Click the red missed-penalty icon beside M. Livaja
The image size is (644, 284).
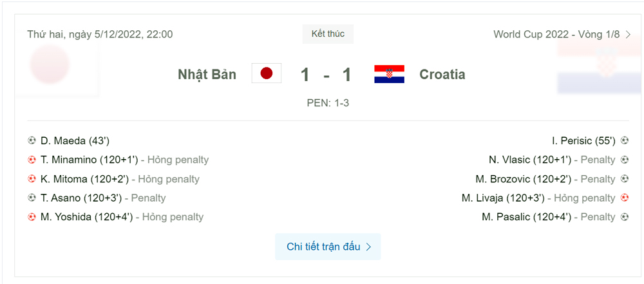point(624,198)
